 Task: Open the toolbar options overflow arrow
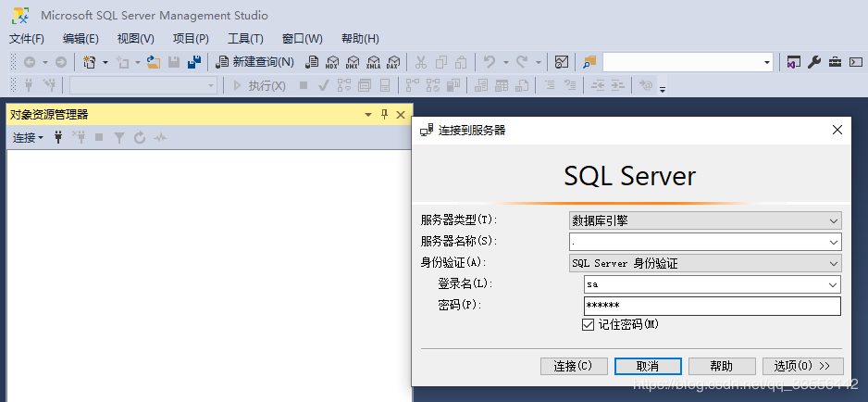[662, 89]
